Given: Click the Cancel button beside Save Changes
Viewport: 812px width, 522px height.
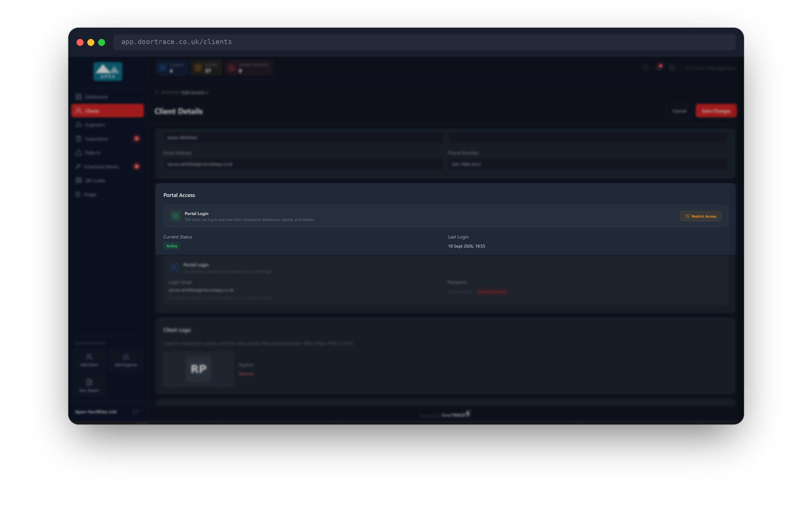Looking at the screenshot, I should (x=679, y=111).
